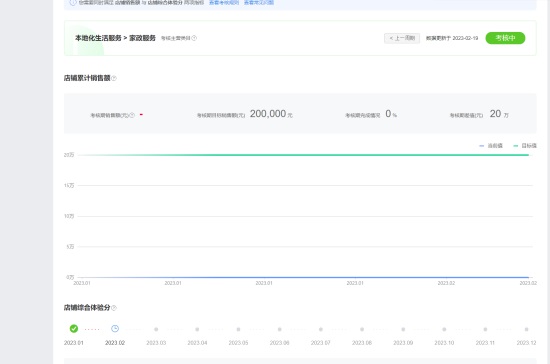Viewport: 550px width, 364px height.
Task: Select the 2023.06 timeline dot
Action: click(280, 329)
